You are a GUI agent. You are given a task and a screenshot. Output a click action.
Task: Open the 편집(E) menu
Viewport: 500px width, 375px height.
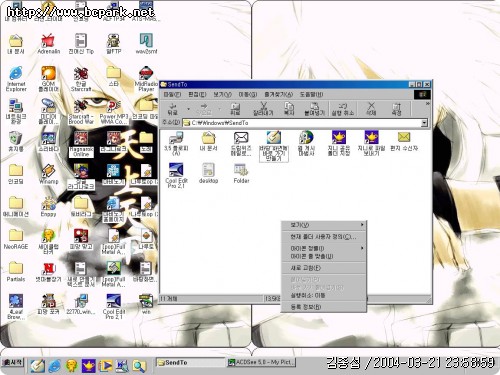[197, 94]
